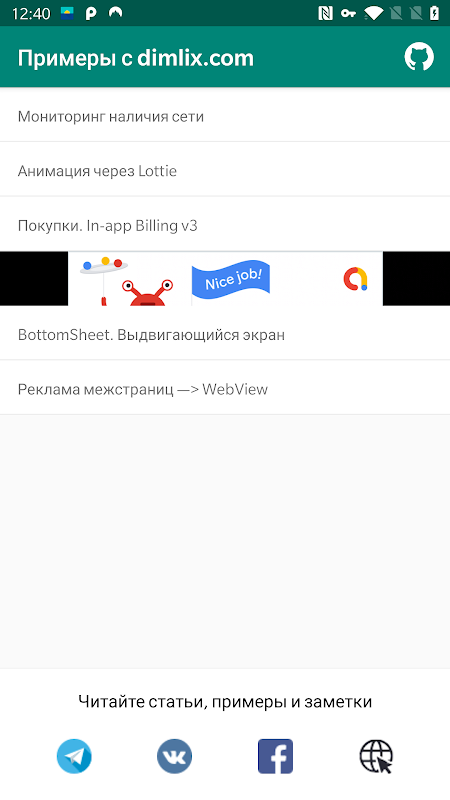Tap the Wi-Fi status icon

click(373, 13)
